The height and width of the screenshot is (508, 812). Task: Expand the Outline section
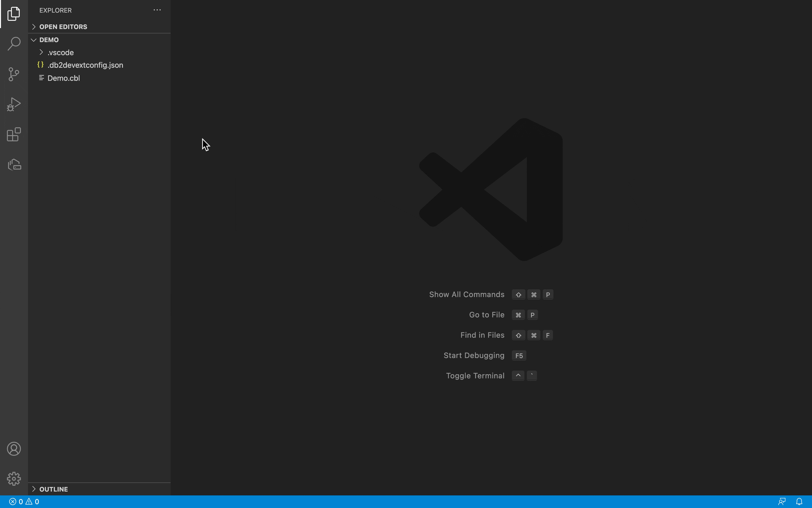pyautogui.click(x=34, y=489)
